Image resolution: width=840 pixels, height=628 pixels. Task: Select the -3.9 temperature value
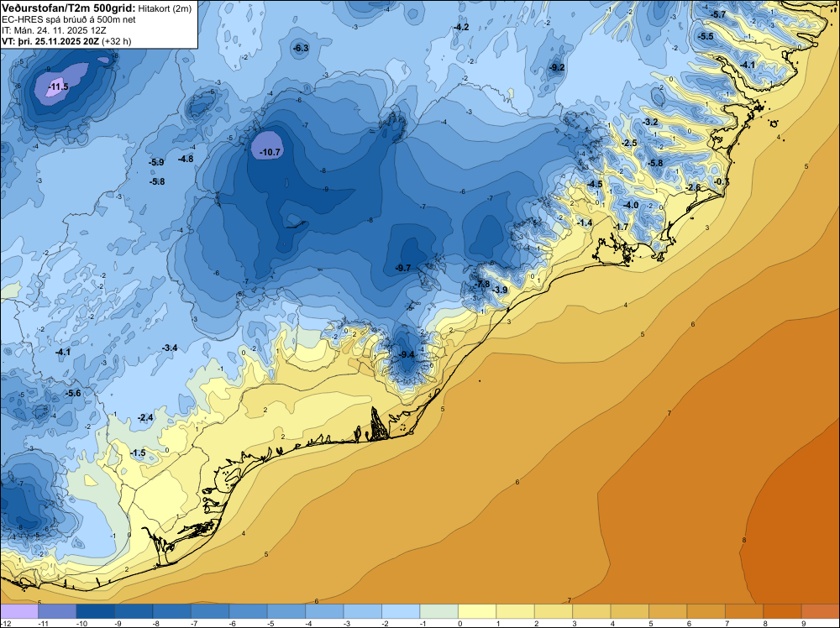coord(500,290)
